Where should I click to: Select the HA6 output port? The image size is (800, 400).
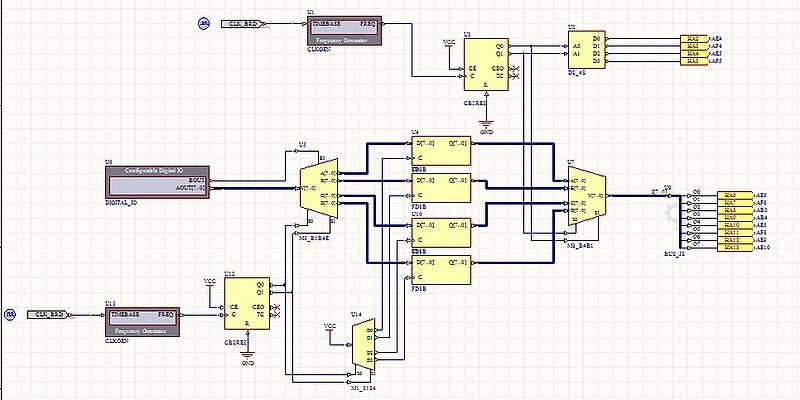coord(730,195)
